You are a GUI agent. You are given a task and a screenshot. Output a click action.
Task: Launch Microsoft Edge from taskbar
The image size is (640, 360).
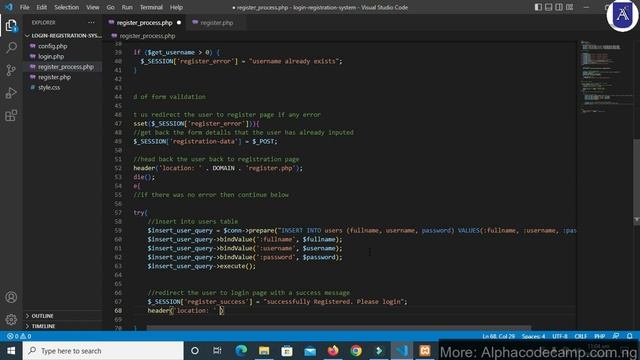(241, 351)
